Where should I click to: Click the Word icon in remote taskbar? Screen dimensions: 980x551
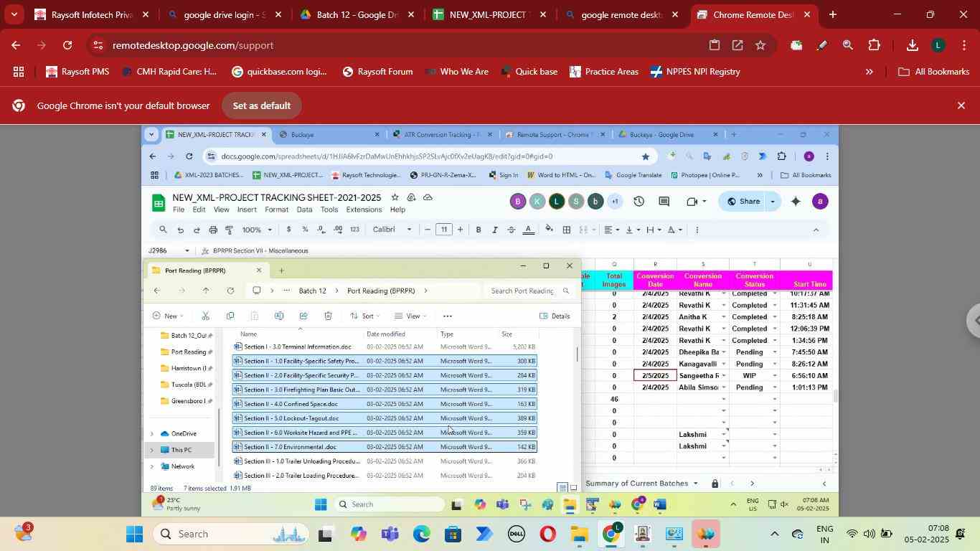661,505
